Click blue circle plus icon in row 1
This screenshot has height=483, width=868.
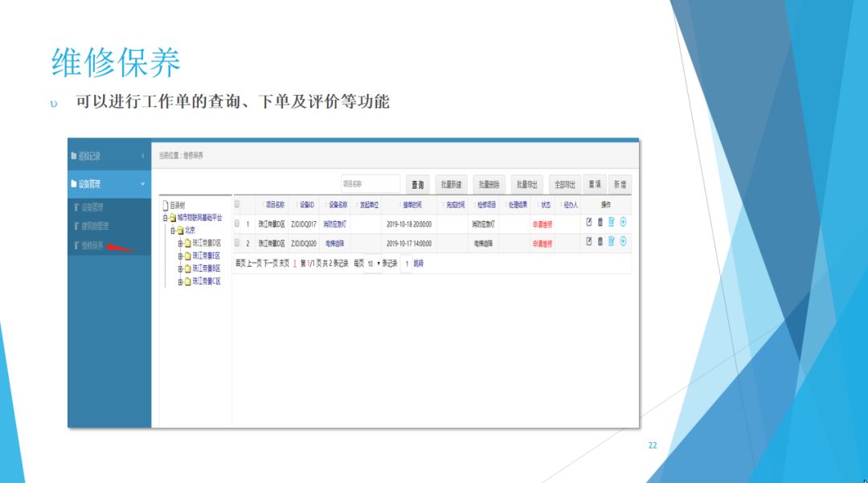coord(624,222)
